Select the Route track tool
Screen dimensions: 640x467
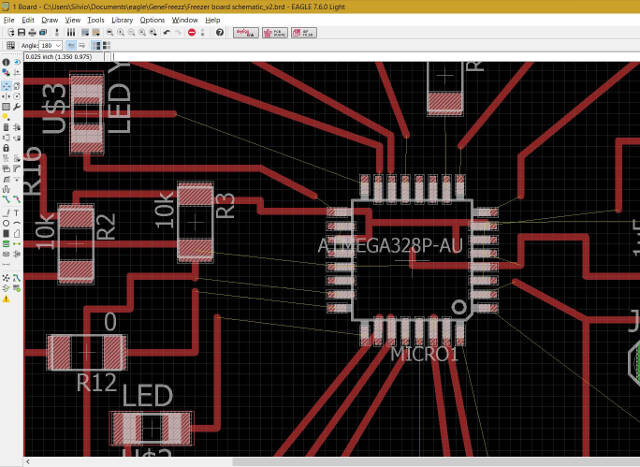coord(6,199)
